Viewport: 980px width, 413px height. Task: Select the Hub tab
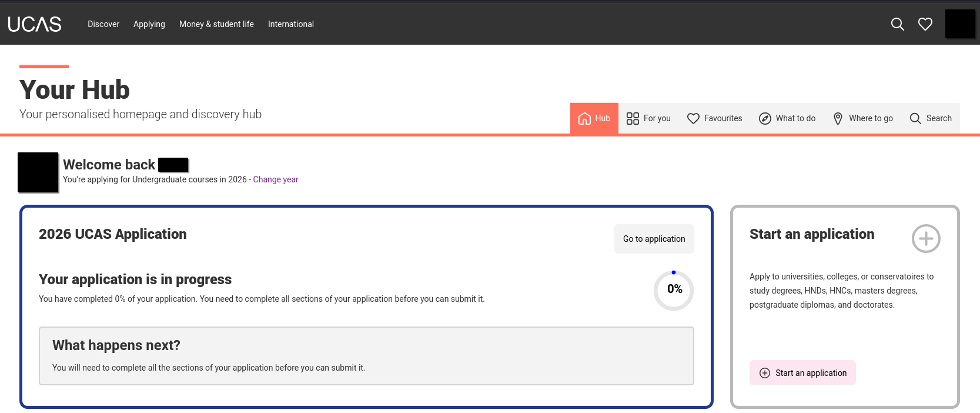click(594, 118)
